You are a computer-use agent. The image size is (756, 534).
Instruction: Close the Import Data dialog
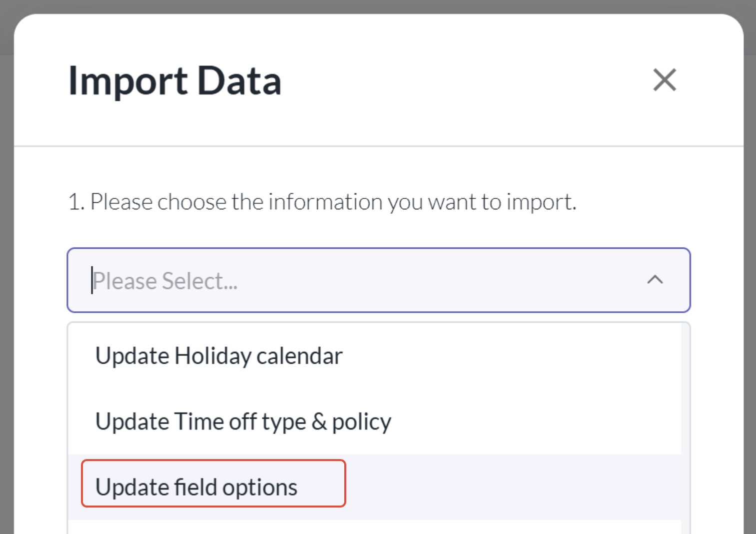664,80
